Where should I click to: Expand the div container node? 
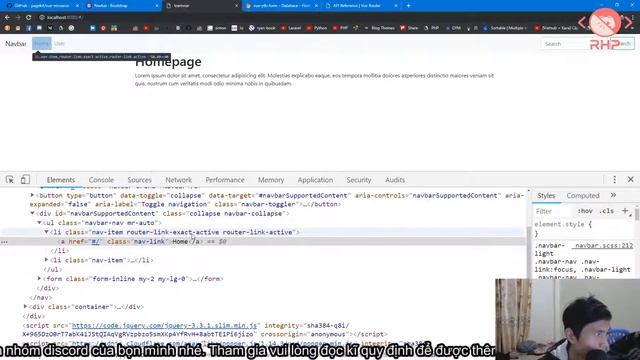point(25,307)
